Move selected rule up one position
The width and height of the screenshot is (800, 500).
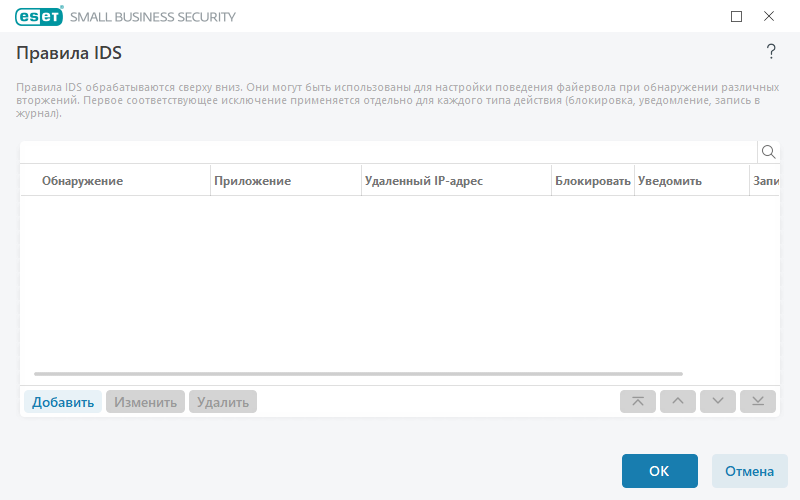pyautogui.click(x=677, y=401)
